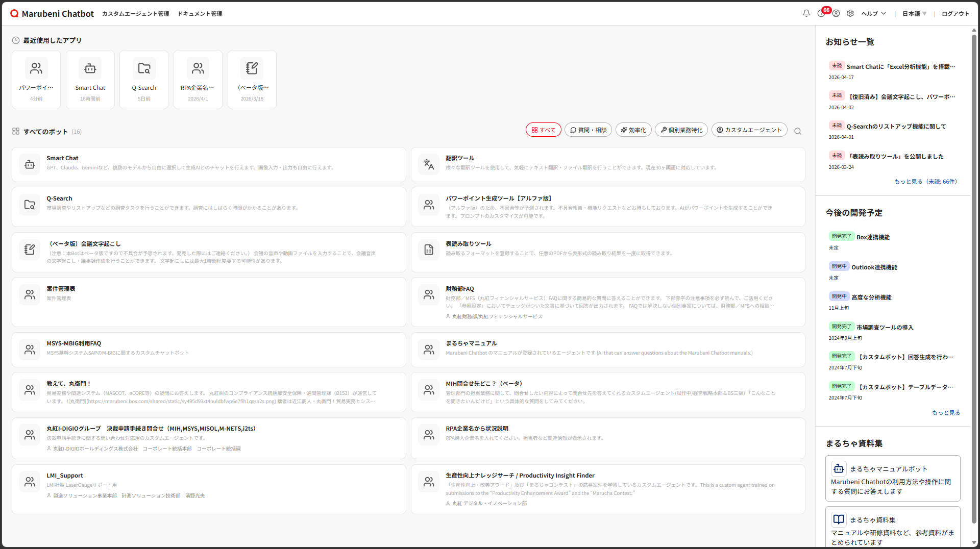Open カスタムエージェント管理 in top navigation
Screen dimensions: 980x549
[x=135, y=14]
